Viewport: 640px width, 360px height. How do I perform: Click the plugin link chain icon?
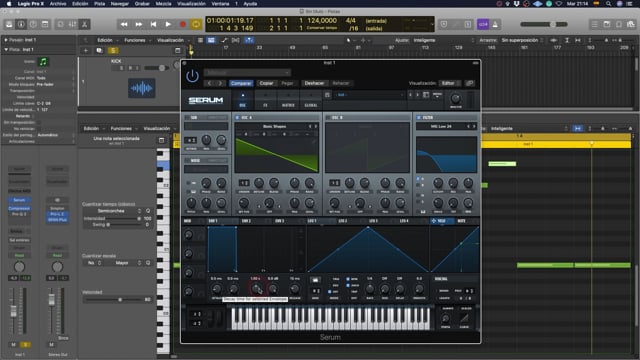470,83
